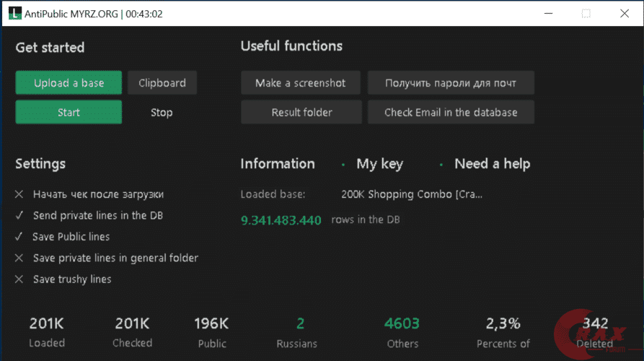Screen dimensions: 644x361
Task: Disable Send private lines in the DB
Action: click(x=89, y=215)
